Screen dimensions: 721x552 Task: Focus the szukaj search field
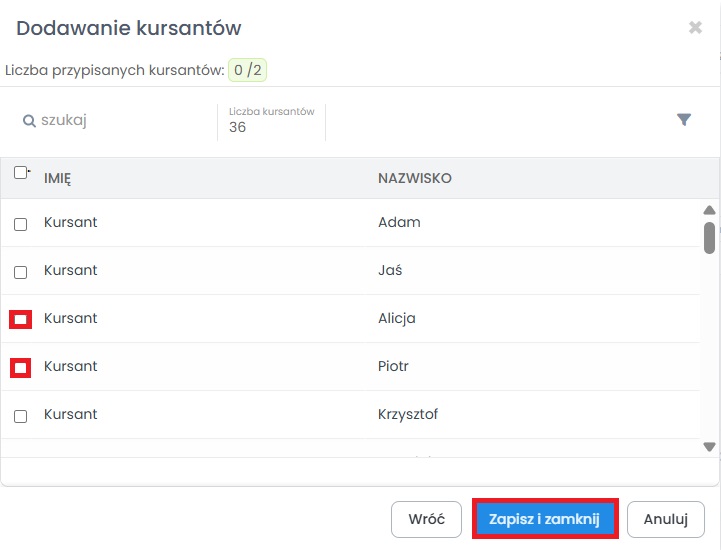117,121
